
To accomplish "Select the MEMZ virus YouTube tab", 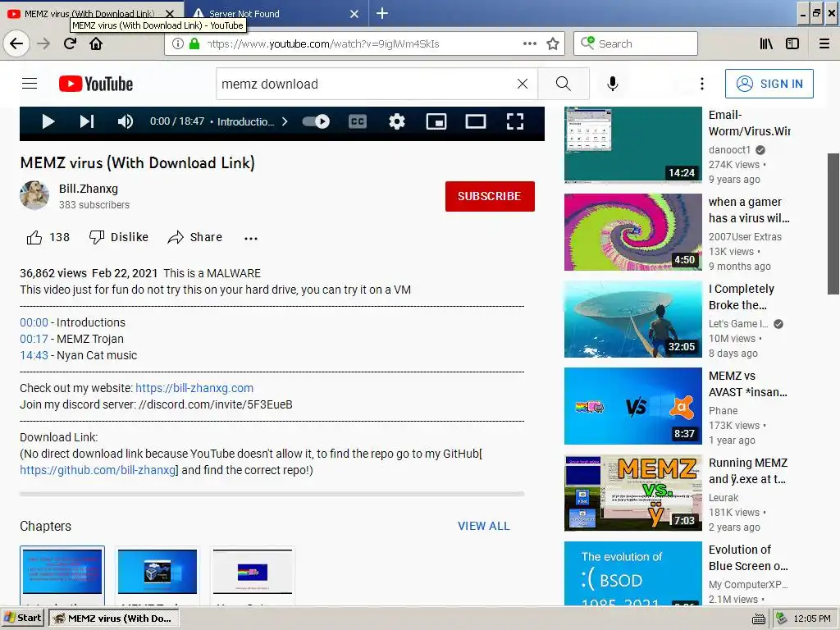I will 91,13.
